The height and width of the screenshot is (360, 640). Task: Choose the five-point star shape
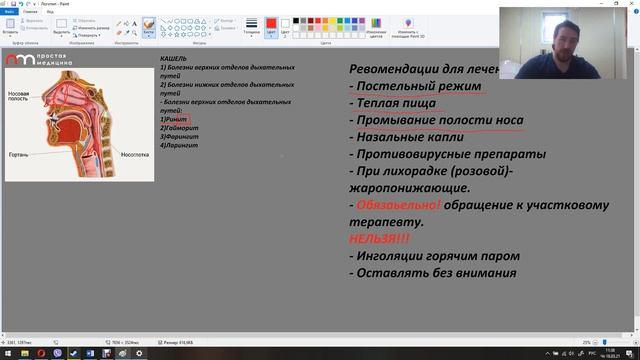[x=177, y=35]
